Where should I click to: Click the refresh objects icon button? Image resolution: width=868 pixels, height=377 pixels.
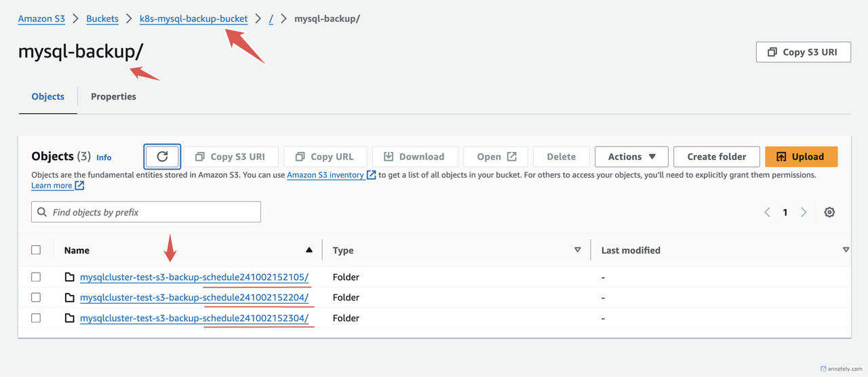pyautogui.click(x=162, y=157)
